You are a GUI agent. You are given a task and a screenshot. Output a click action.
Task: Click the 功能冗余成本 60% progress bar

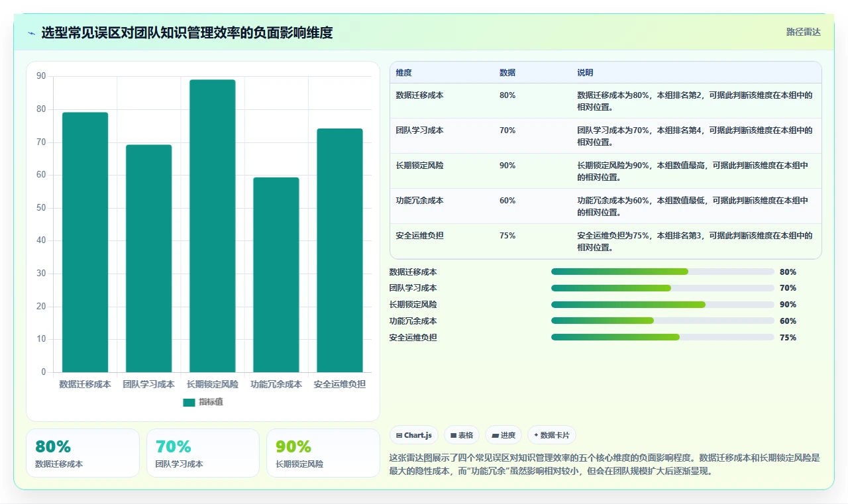tap(662, 321)
